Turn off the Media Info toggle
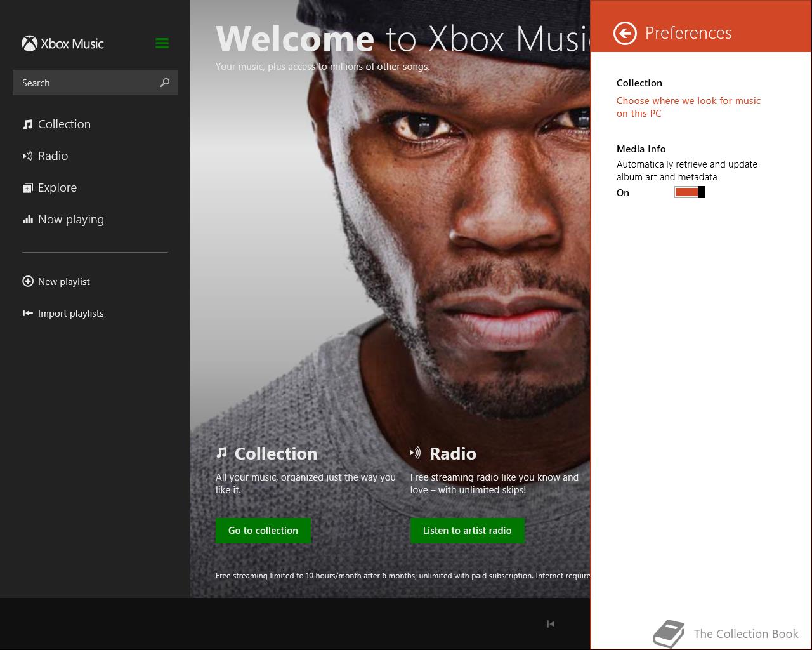This screenshot has width=812, height=650. click(690, 192)
